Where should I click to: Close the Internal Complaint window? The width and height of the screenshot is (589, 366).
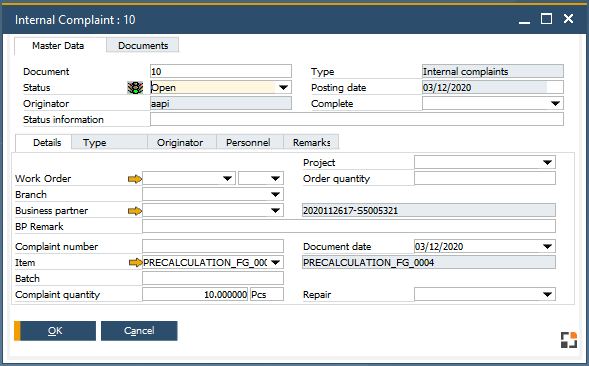(x=568, y=18)
